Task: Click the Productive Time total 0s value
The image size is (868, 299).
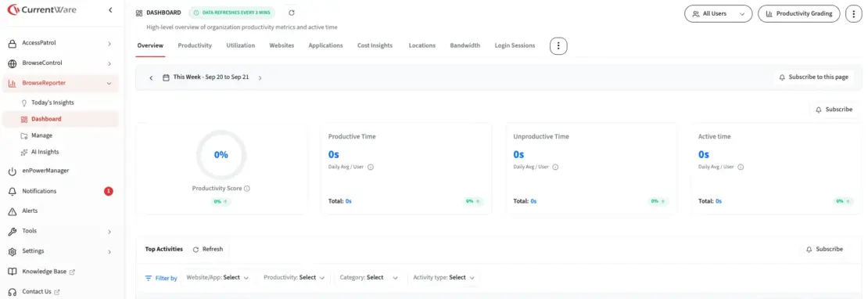Action: point(348,201)
